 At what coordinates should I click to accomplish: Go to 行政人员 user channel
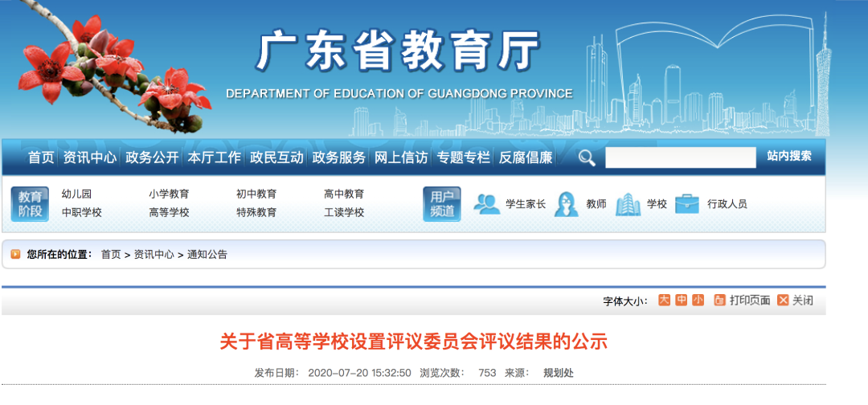pyautogui.click(x=727, y=204)
